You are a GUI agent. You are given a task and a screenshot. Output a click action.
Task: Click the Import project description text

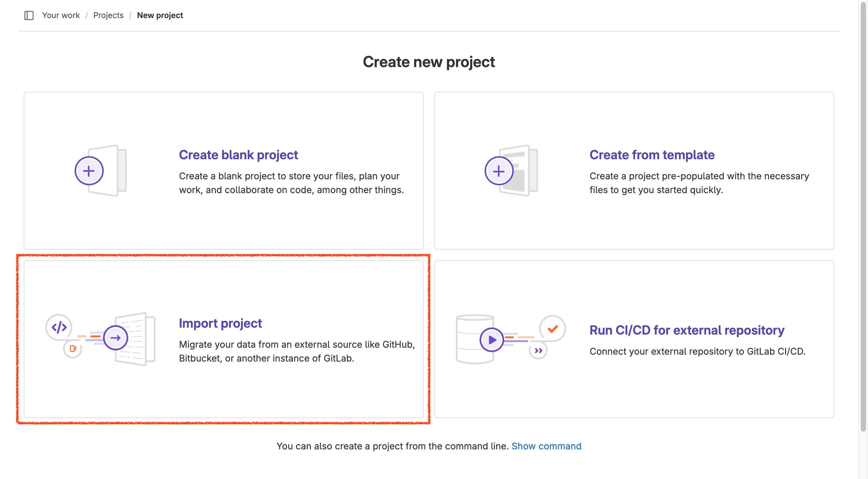296,351
